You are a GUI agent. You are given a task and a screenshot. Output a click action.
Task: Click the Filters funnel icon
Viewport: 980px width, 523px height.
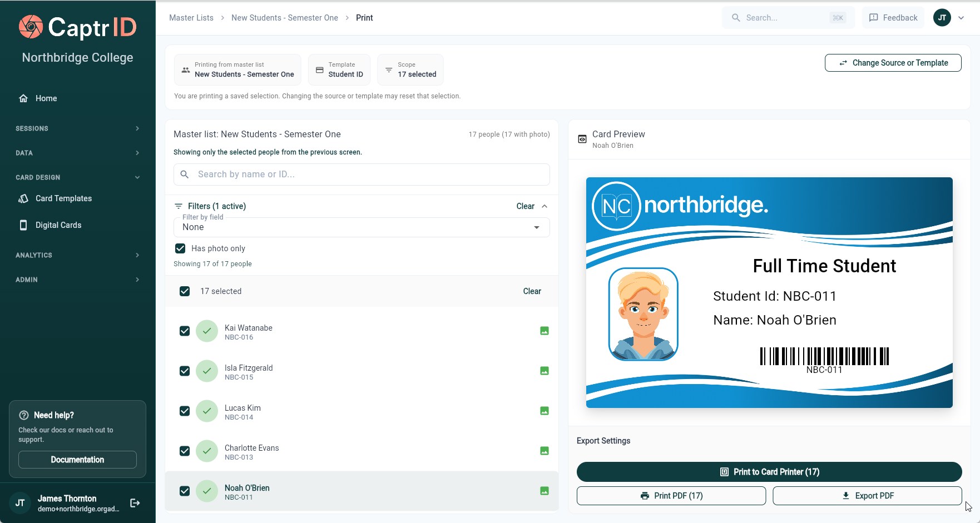click(179, 206)
